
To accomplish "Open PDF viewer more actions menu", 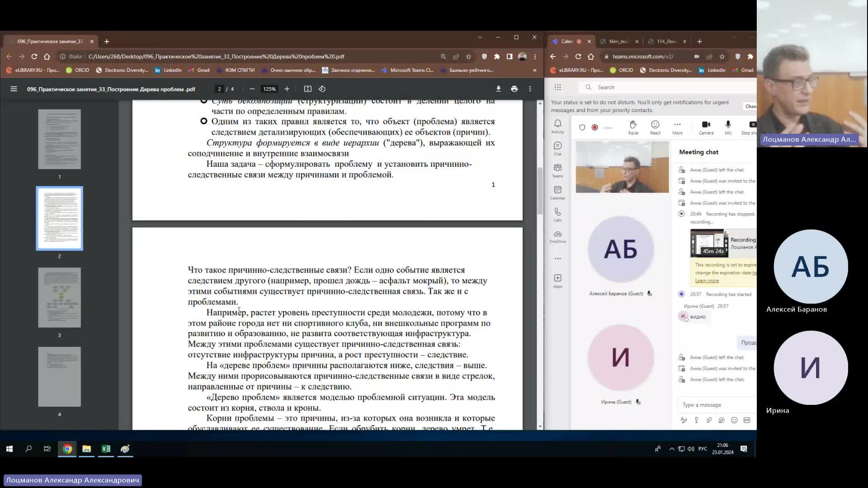I will 530,89.
